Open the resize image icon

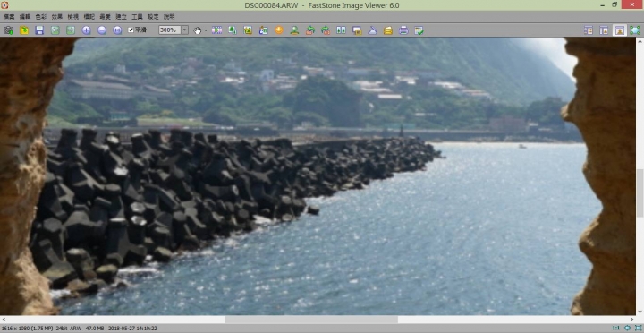[x=233, y=30]
